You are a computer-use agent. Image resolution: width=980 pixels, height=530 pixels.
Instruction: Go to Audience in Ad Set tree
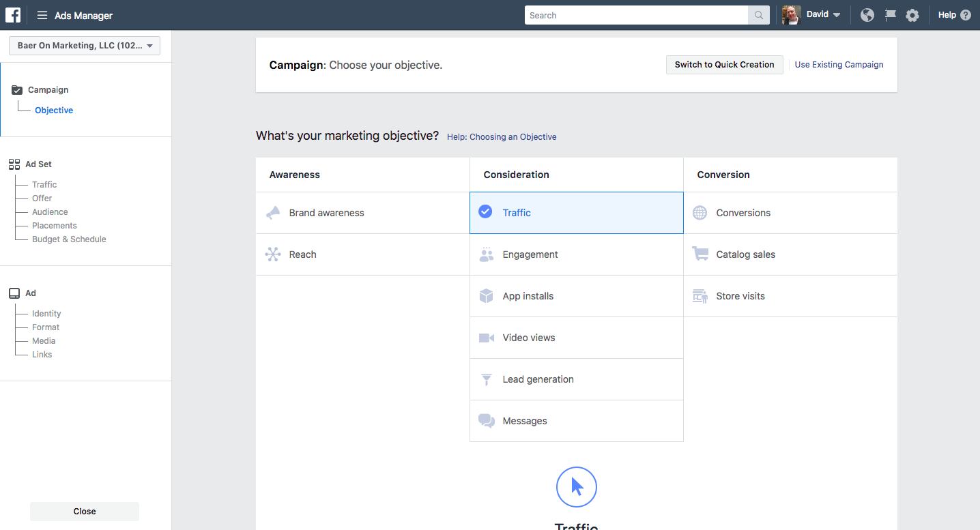(x=50, y=212)
